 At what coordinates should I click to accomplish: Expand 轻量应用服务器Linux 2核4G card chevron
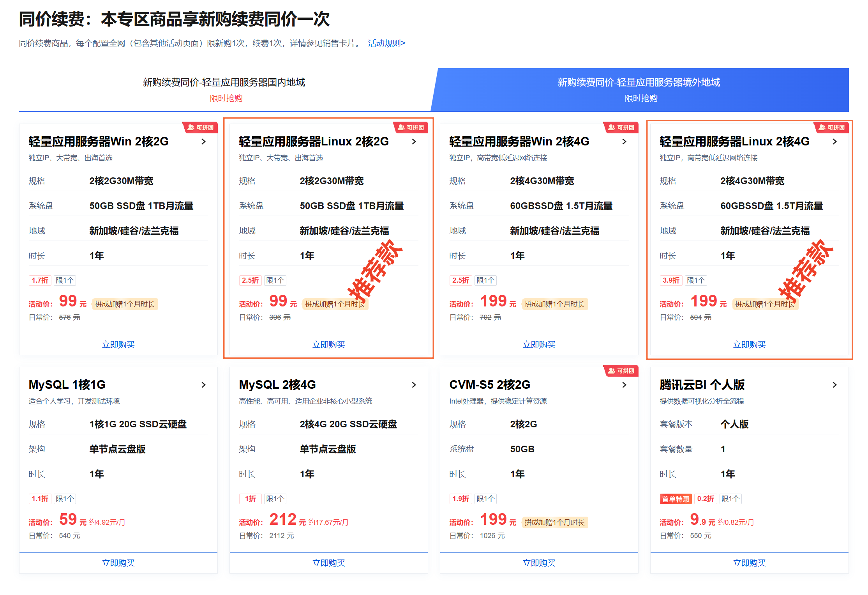(x=834, y=142)
